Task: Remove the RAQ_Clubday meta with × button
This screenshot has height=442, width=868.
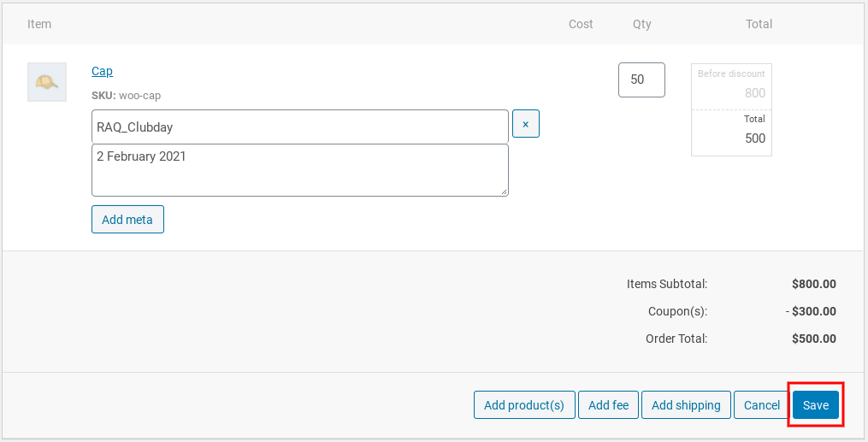Action: tap(525, 123)
